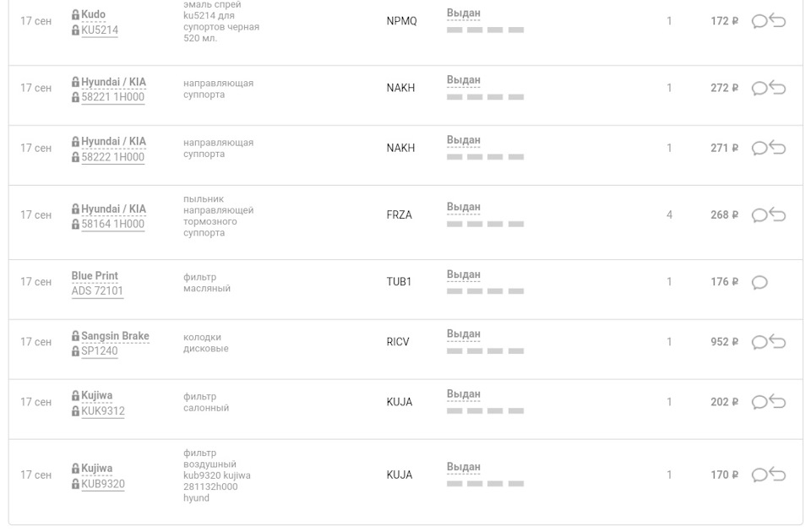Click return arrow on 58222 1H000 row
Screen dimensions: 811x532
[x=777, y=147]
